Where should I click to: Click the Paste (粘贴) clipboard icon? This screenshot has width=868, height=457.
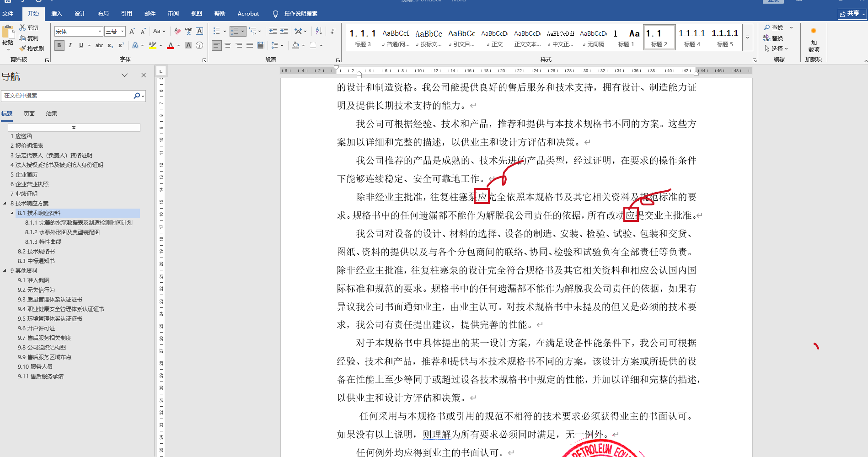click(x=8, y=32)
